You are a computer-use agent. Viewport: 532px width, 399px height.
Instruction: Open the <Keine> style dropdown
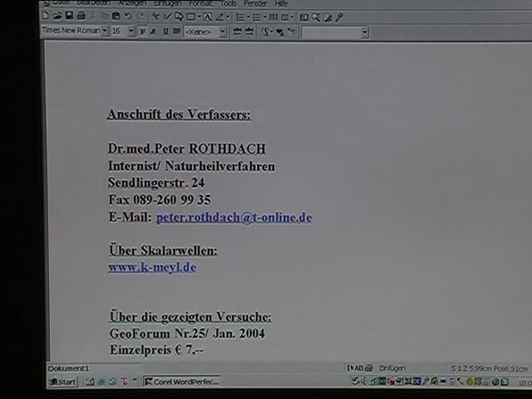tap(223, 32)
